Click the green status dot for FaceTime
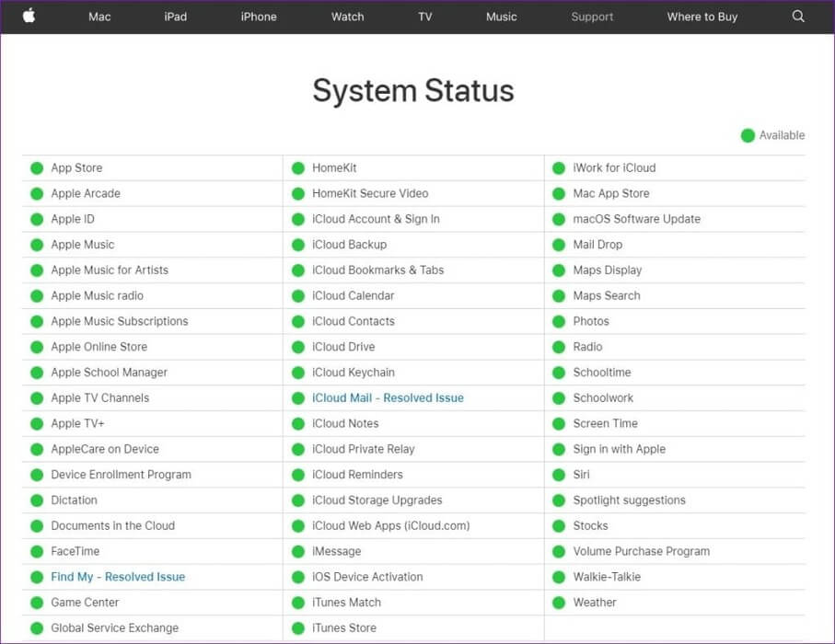Image resolution: width=835 pixels, height=644 pixels. 37,551
